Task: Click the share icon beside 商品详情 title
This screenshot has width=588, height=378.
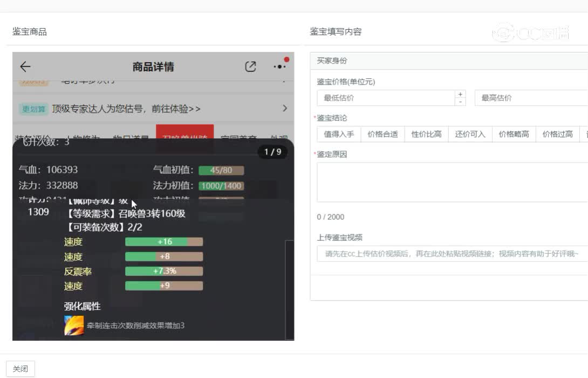Action: [x=250, y=66]
